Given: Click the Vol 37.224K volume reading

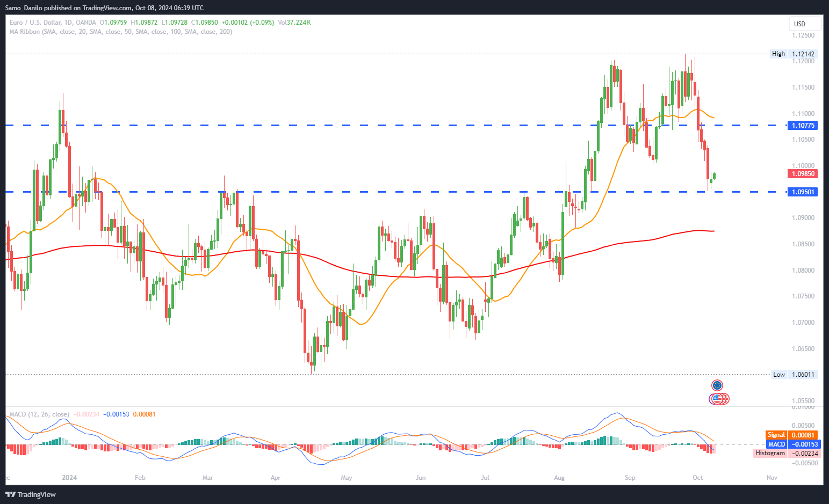Looking at the screenshot, I should point(294,23).
